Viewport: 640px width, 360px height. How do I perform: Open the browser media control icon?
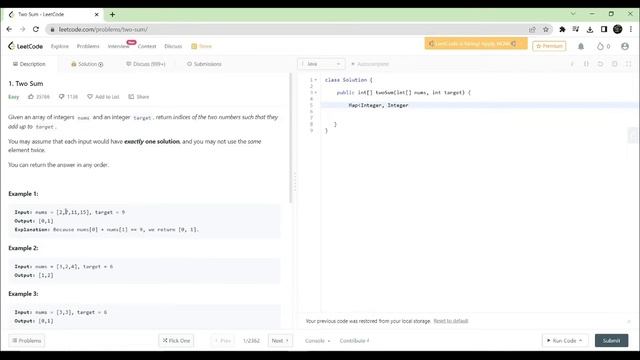[x=576, y=29]
